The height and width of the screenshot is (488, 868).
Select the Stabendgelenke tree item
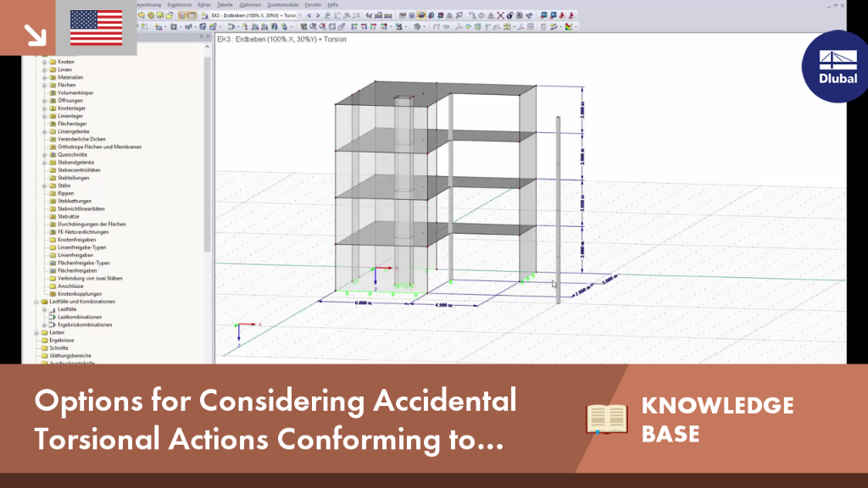pos(75,163)
